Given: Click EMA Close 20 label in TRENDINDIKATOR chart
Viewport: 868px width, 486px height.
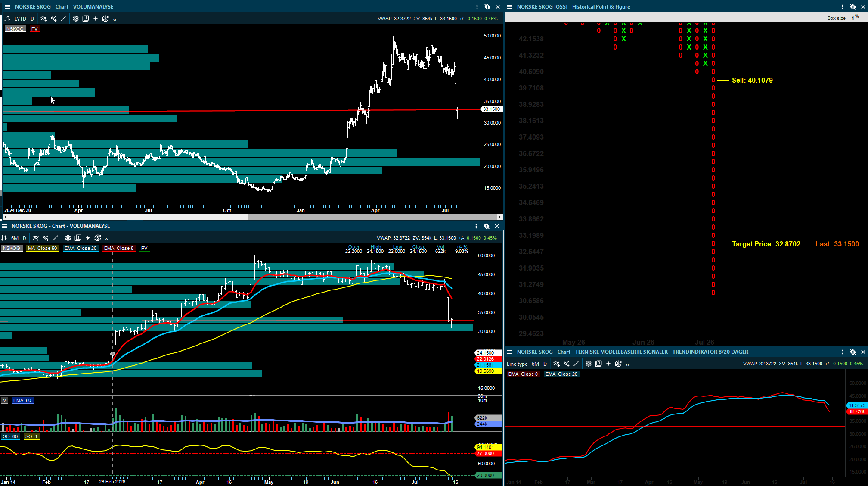Looking at the screenshot, I should (x=561, y=374).
